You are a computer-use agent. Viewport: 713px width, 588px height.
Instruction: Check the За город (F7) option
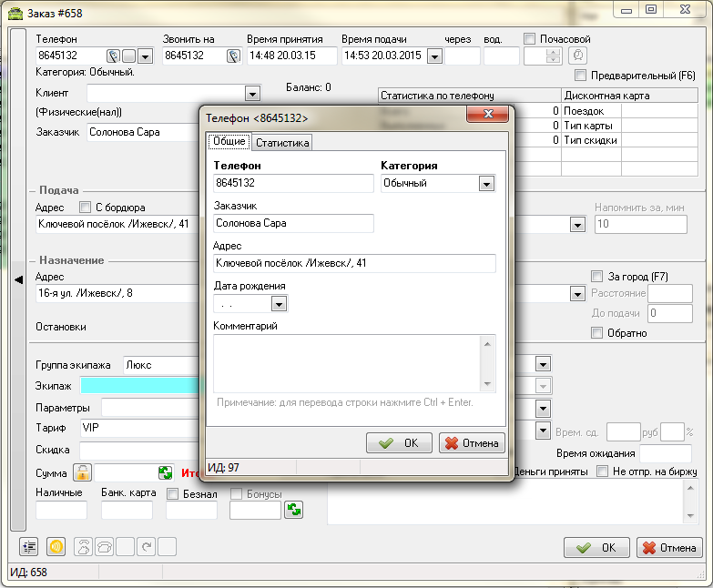597,276
